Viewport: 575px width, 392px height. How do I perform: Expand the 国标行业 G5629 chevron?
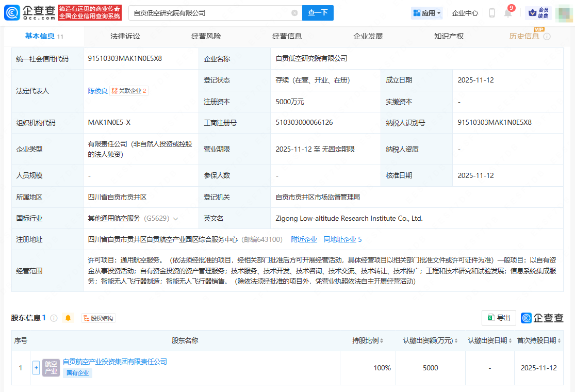[176, 219]
